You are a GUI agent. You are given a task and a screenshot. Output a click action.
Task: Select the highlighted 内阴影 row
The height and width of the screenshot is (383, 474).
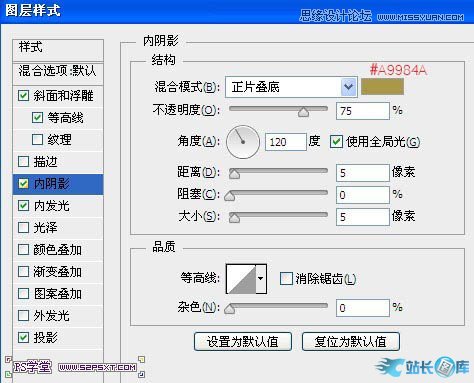pyautogui.click(x=58, y=184)
